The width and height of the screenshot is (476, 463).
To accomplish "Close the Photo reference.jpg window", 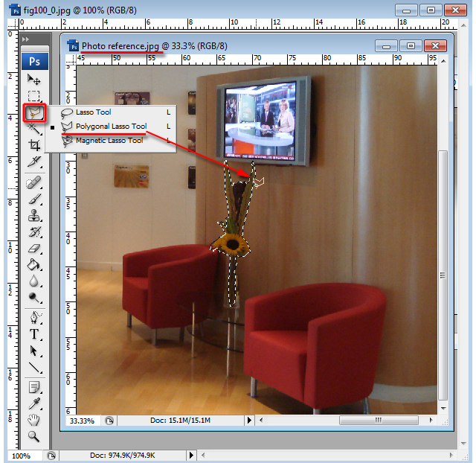I will tap(435, 46).
